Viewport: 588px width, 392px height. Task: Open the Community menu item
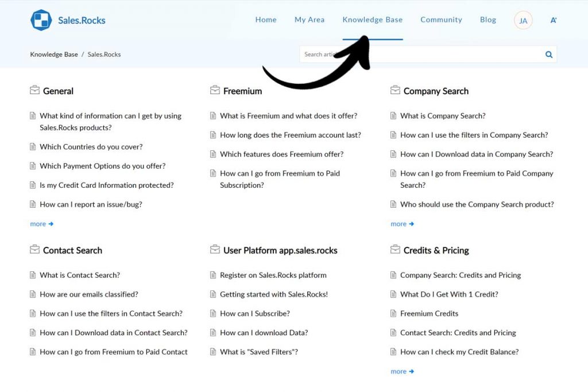point(441,20)
